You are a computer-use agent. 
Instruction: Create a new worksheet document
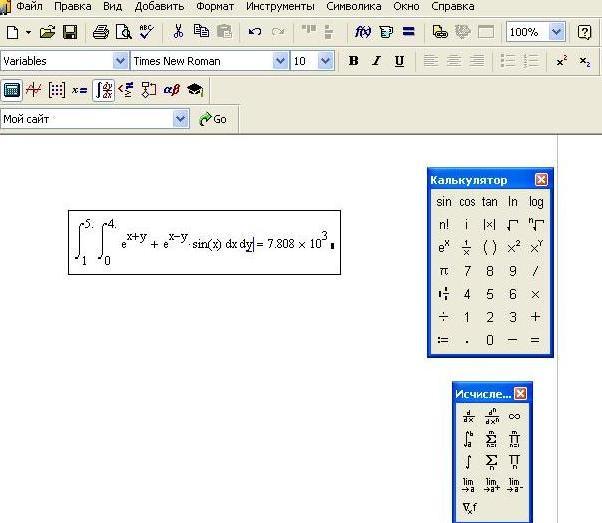(12, 32)
